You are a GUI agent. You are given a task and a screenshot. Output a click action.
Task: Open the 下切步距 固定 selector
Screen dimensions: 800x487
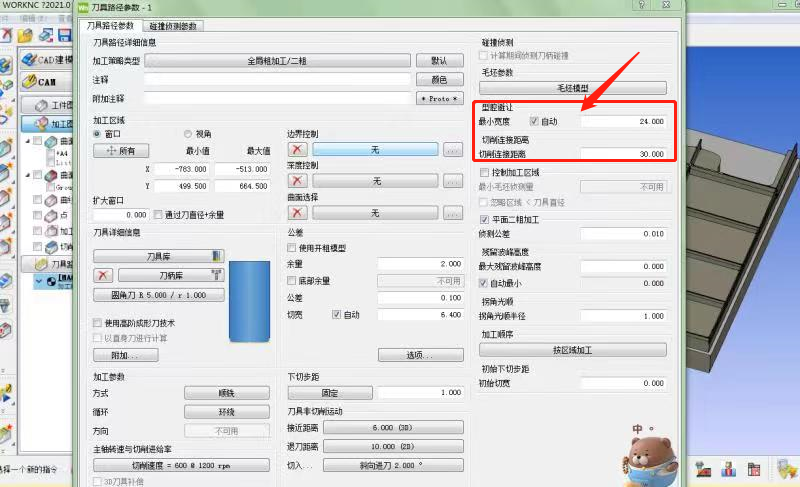click(x=330, y=393)
